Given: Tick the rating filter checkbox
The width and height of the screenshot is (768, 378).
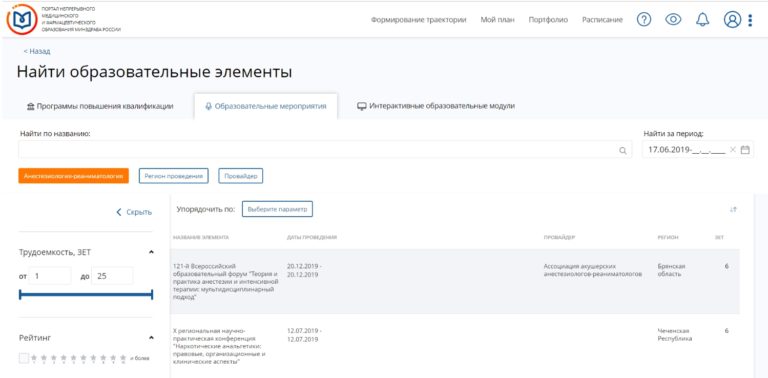Looking at the screenshot, I should point(24,358).
